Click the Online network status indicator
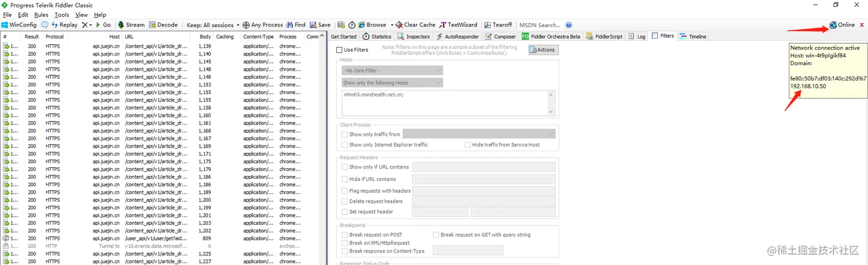This screenshot has height=265, width=868. (x=842, y=25)
